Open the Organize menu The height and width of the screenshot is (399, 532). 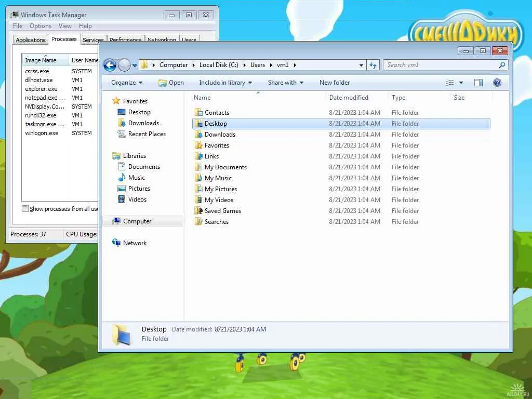127,83
